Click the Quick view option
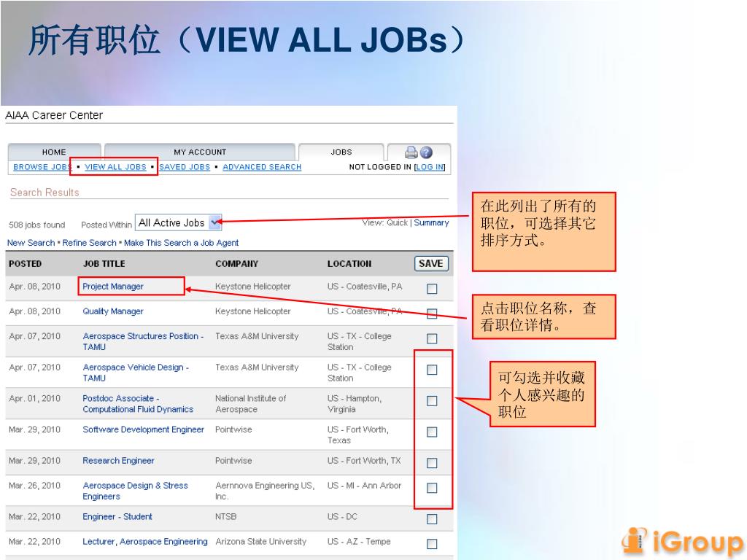The width and height of the screenshot is (747, 560). (x=397, y=222)
